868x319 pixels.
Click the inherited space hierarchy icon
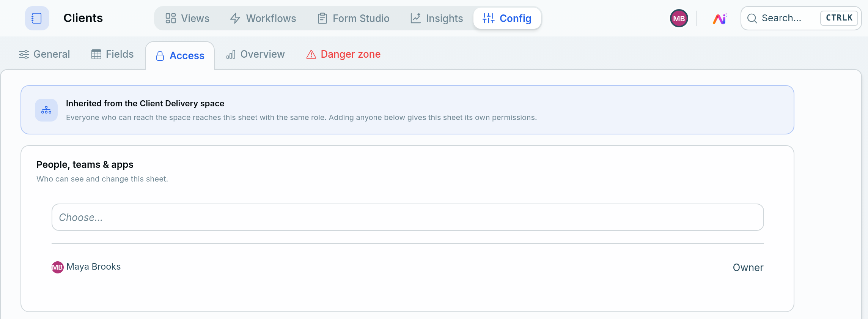point(46,110)
